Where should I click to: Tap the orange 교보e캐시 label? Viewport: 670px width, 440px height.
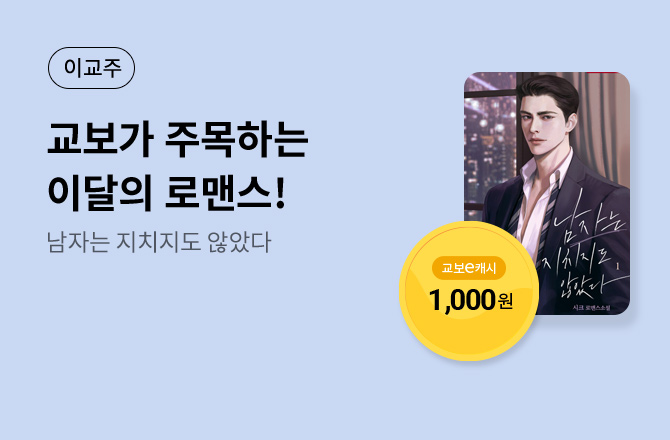pyautogui.click(x=469, y=268)
